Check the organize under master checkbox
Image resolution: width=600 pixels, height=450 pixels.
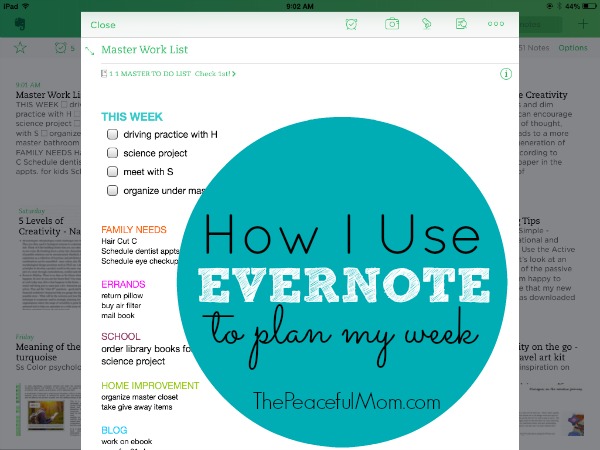point(112,190)
